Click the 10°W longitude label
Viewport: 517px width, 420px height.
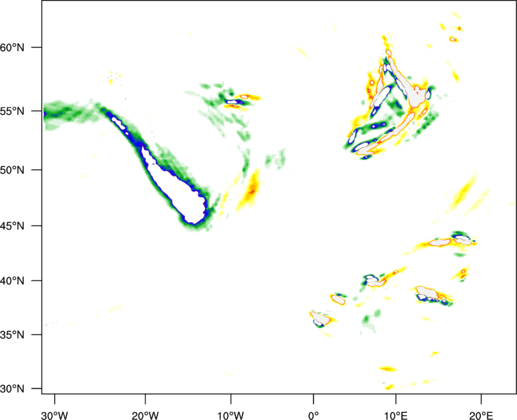click(231, 415)
